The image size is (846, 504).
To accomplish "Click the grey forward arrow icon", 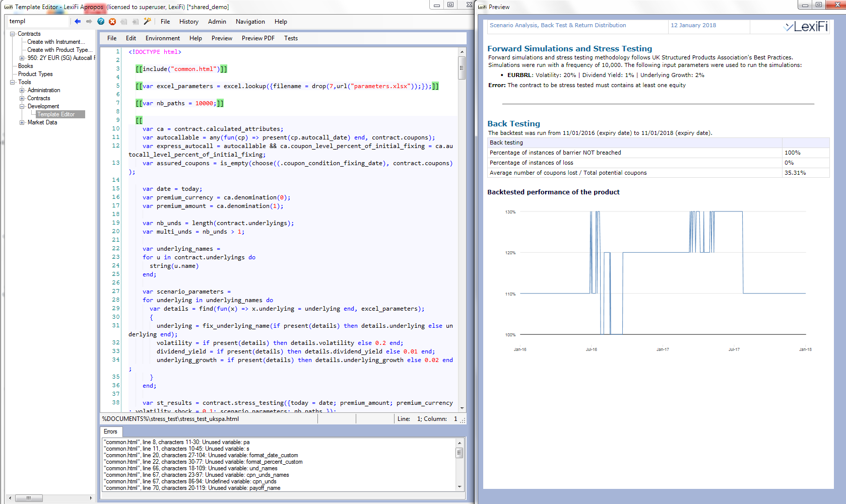I will pos(89,21).
